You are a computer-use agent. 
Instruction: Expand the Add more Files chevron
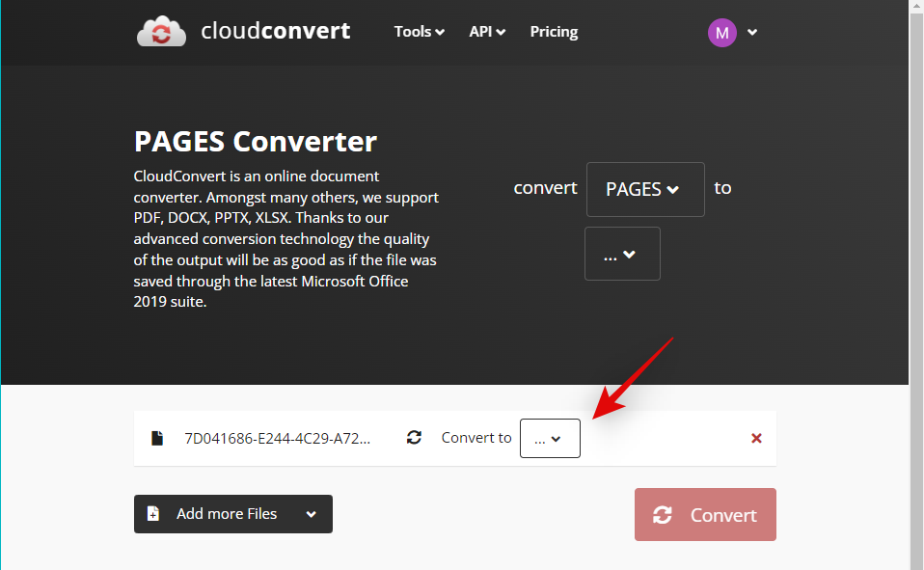[312, 513]
